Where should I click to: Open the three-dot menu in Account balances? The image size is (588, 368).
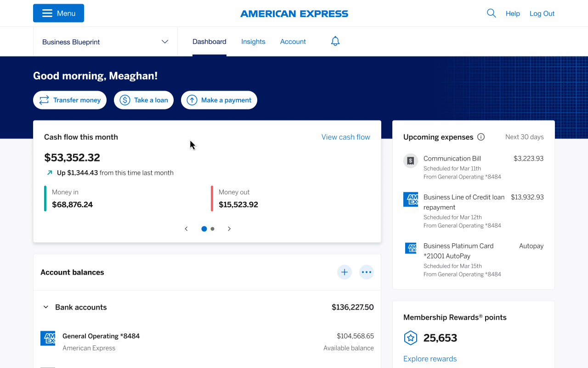pos(366,272)
